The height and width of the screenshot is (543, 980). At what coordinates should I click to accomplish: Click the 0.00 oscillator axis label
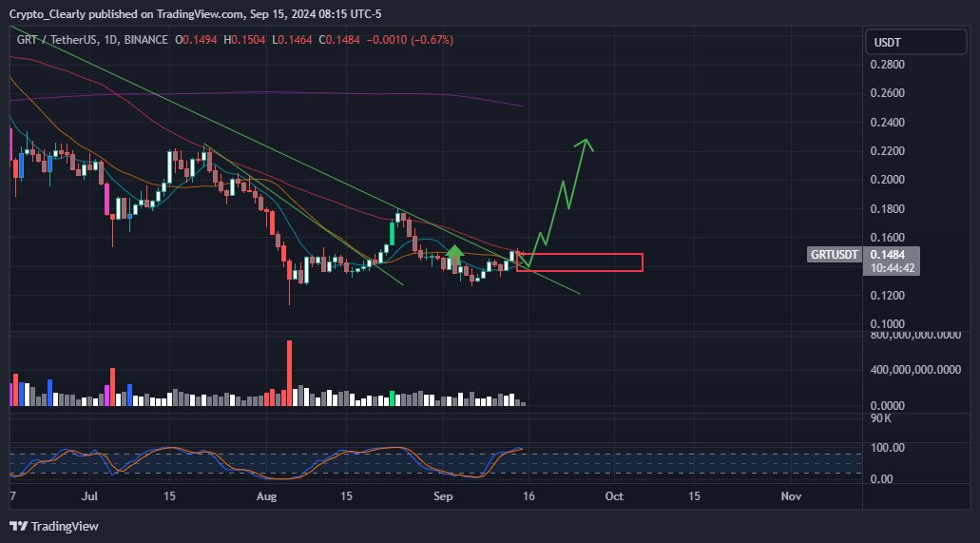[882, 479]
